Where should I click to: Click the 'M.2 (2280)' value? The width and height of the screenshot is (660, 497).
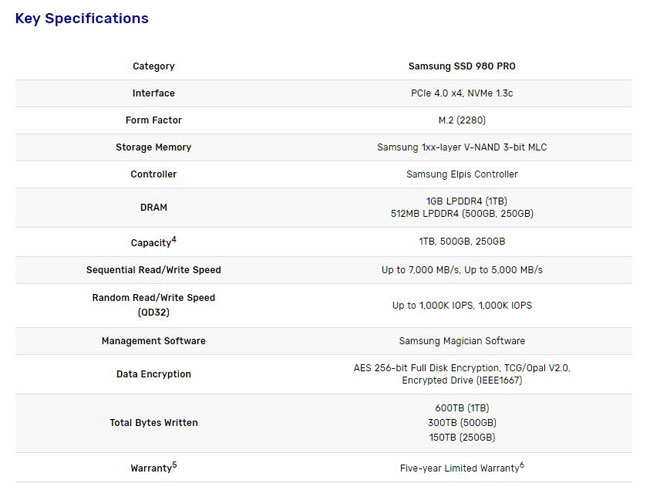click(462, 120)
